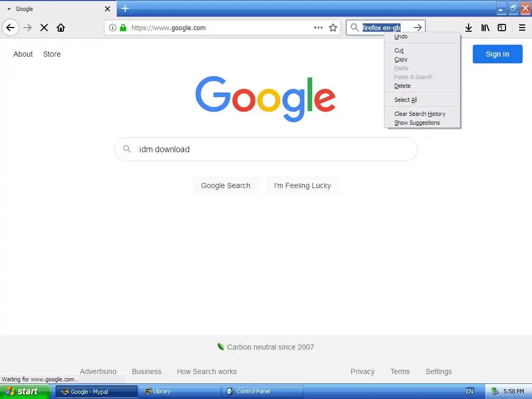Open the Terms footer link

coord(400,371)
